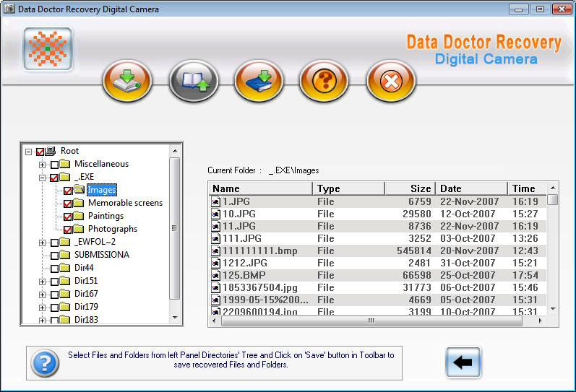The width and height of the screenshot is (576, 392).
Task: Click the blue question mark info icon
Action: 45,363
